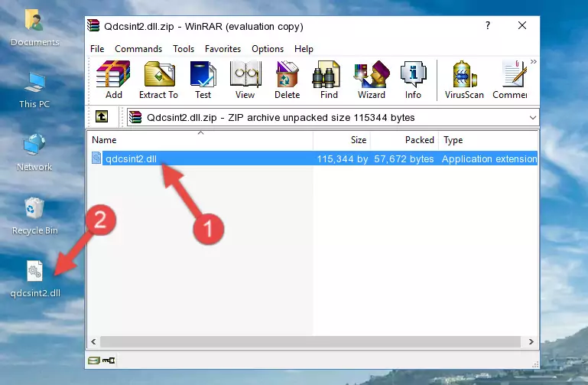588x385 pixels.
Task: Go up one folder level
Action: tap(102, 116)
